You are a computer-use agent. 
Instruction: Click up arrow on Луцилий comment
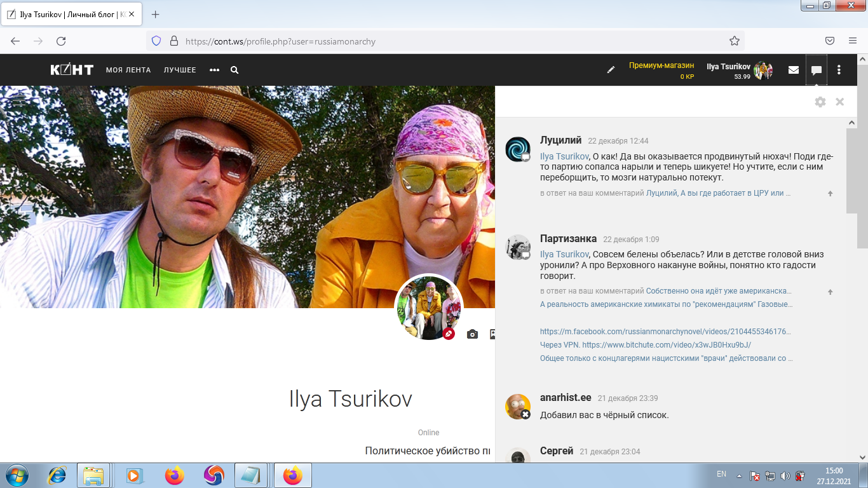point(830,193)
